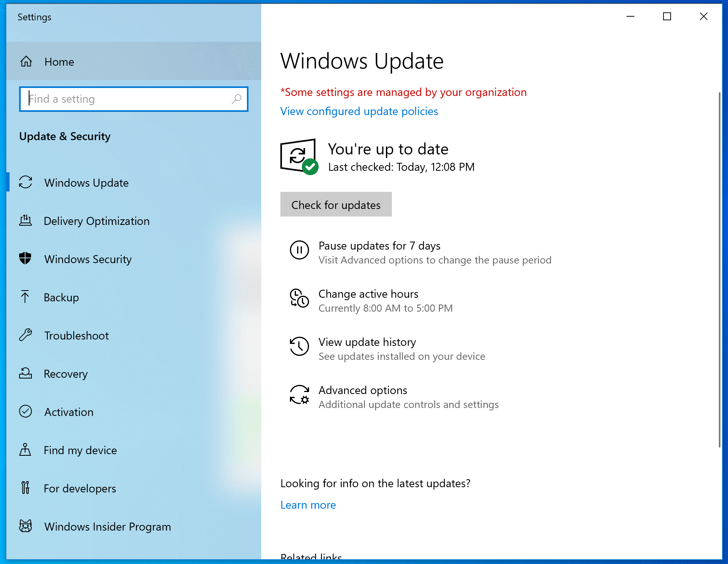Click the Activation checkmark icon
This screenshot has height=564, width=728.
click(x=25, y=412)
